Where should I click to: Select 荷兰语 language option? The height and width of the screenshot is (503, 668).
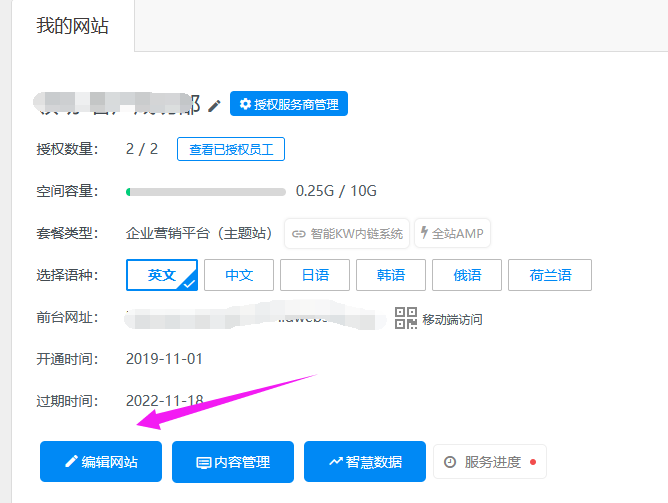click(x=550, y=275)
